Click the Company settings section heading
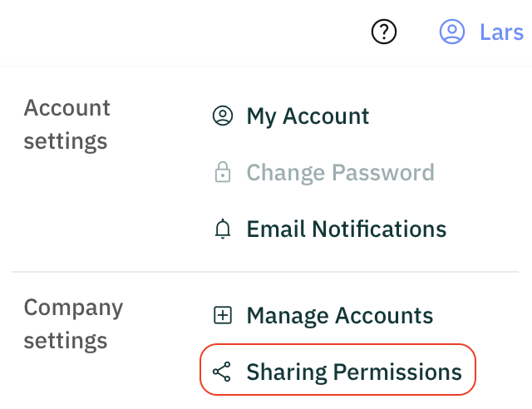The width and height of the screenshot is (532, 409). click(73, 324)
